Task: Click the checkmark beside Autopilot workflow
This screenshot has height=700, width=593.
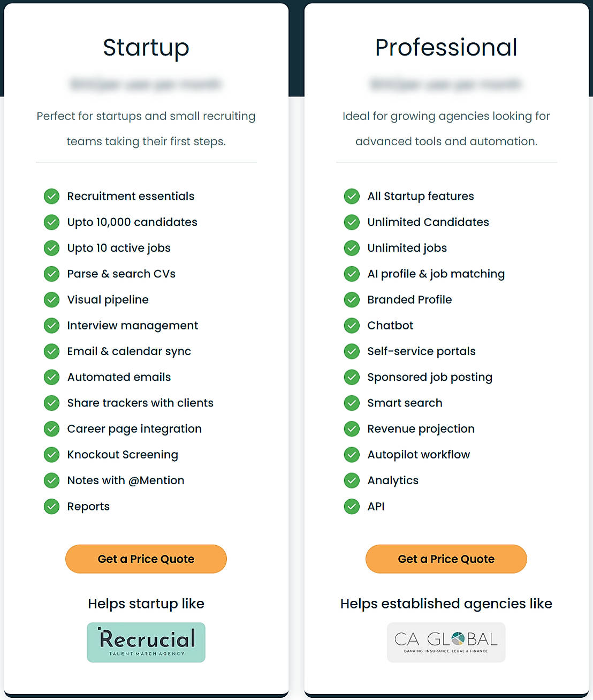Action: 352,455
